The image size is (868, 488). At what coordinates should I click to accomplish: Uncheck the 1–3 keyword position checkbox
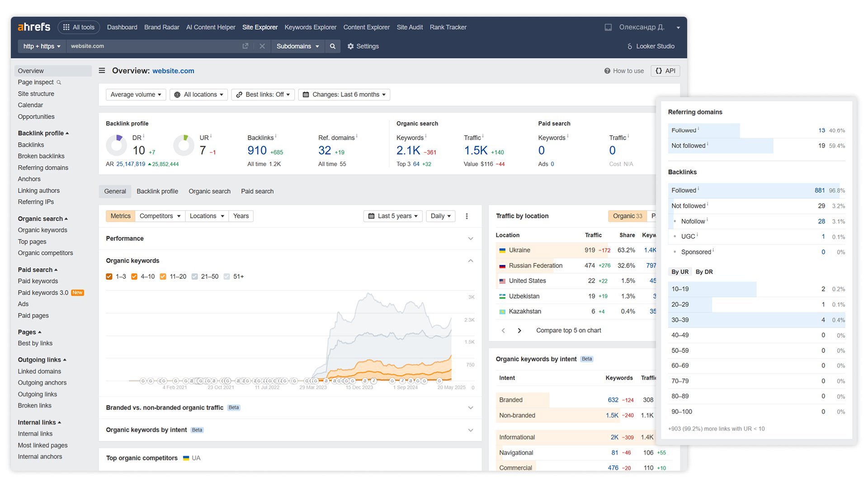click(x=109, y=276)
